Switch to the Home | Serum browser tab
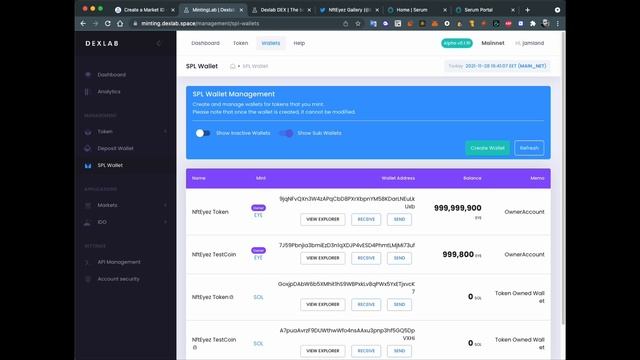Viewport: 640px width, 360px height. [x=417, y=10]
